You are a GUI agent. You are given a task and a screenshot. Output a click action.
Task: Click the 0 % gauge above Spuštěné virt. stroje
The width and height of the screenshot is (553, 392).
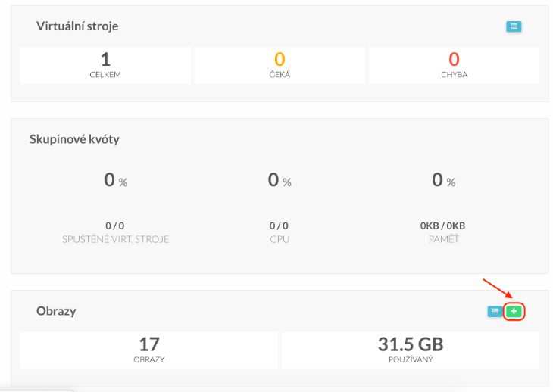tap(115, 181)
